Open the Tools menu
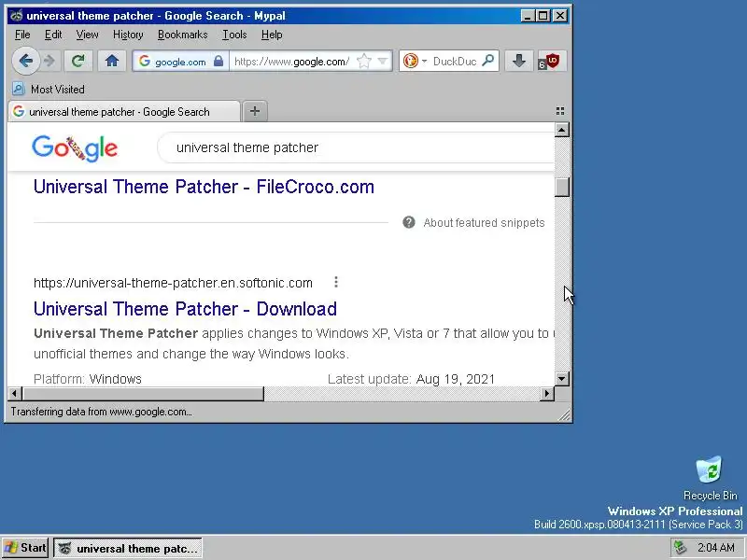 click(234, 35)
